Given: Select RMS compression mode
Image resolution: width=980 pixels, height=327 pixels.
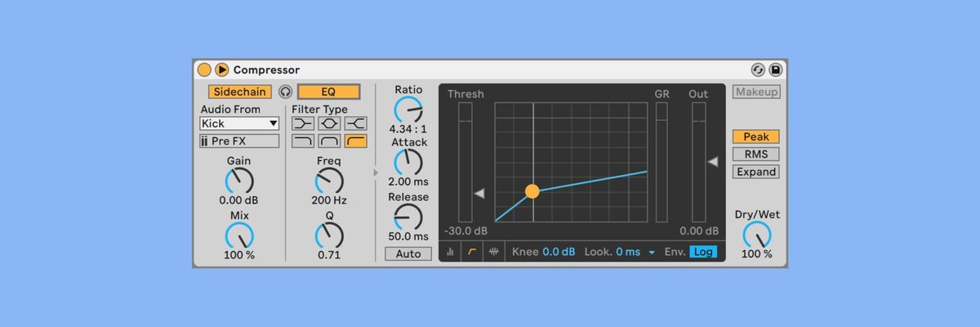Looking at the screenshot, I should [x=756, y=154].
